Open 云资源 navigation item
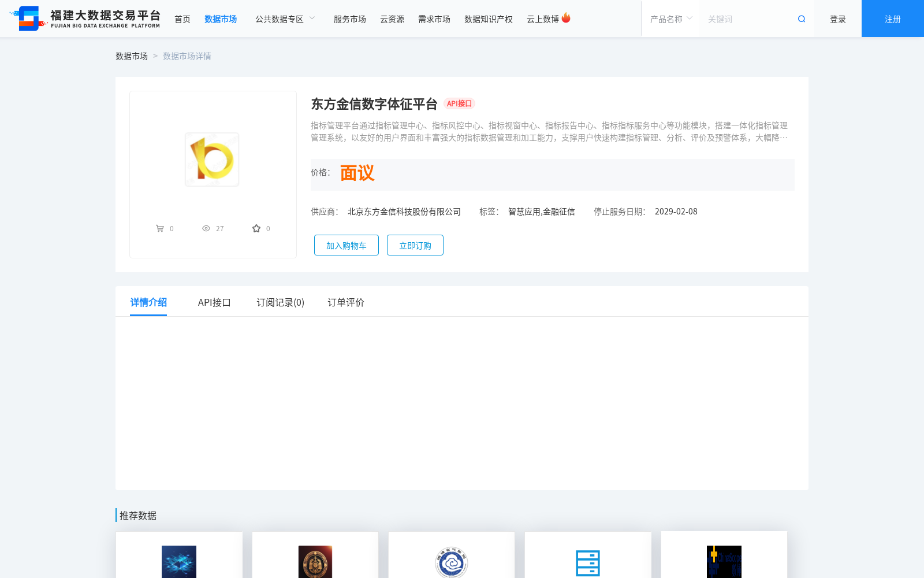Viewport: 924px width, 578px height. [392, 19]
